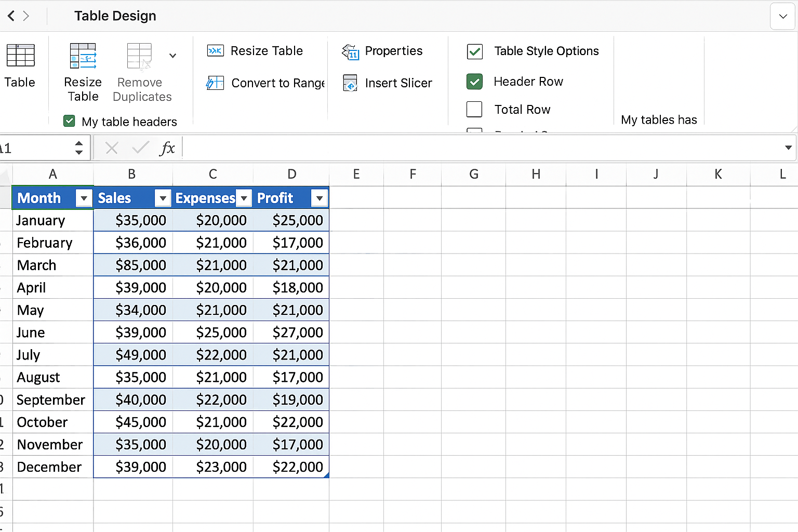Click Insert Slicer
The width and height of the screenshot is (798, 532).
(x=398, y=83)
